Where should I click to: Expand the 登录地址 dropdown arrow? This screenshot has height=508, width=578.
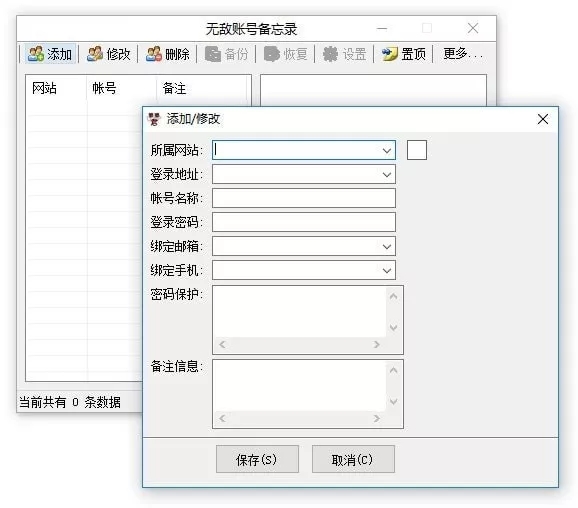387,174
